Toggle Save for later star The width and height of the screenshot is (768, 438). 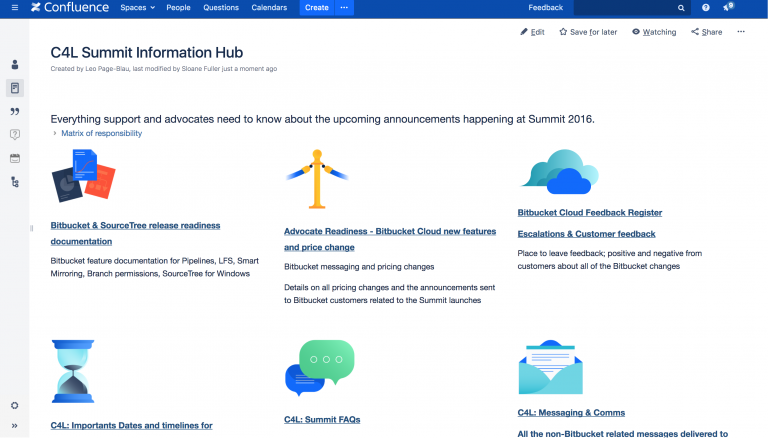pyautogui.click(x=588, y=32)
